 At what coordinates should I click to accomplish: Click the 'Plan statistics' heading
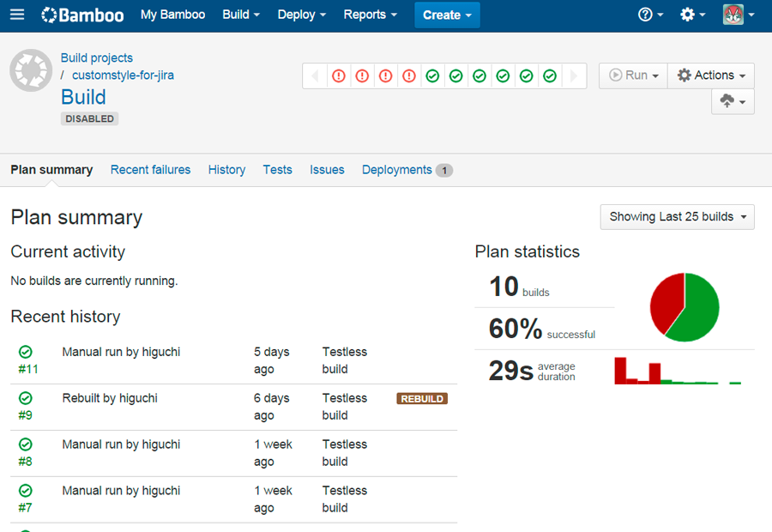(x=528, y=251)
